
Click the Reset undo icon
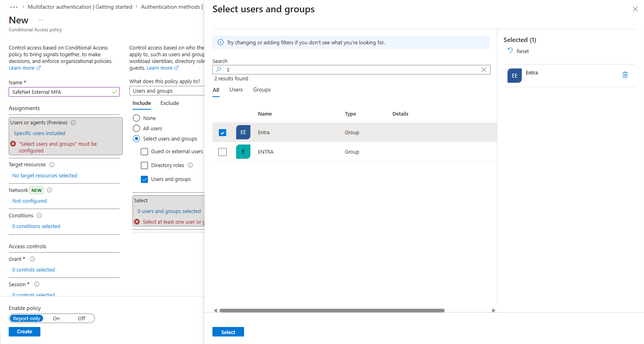pos(510,51)
